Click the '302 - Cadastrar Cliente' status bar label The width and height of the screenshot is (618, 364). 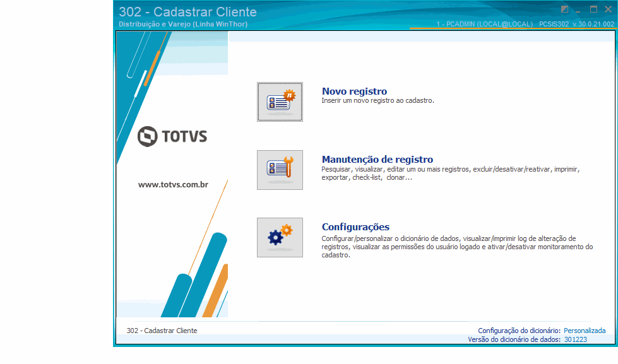click(x=162, y=331)
